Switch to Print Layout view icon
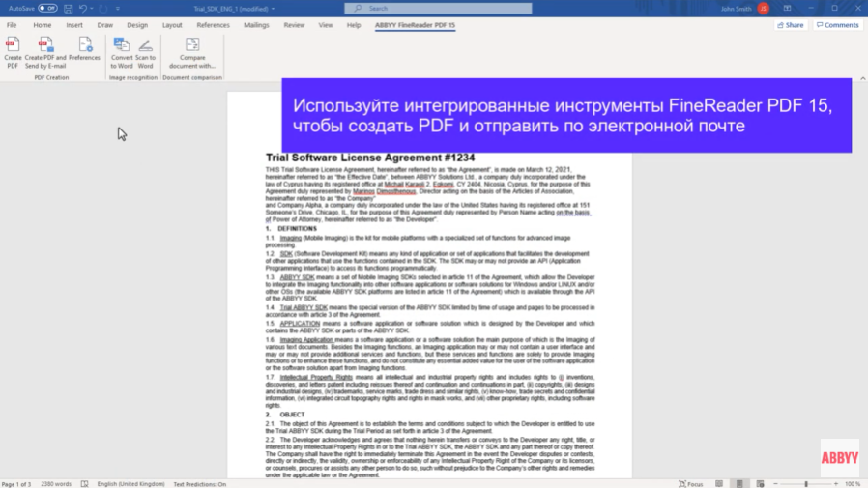 739,484
